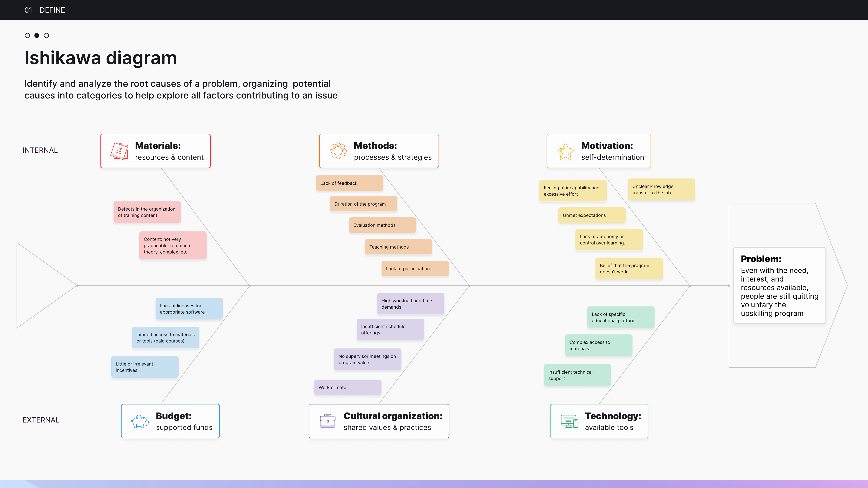Select the 'Work climate' note
The image size is (868, 488).
point(348,387)
